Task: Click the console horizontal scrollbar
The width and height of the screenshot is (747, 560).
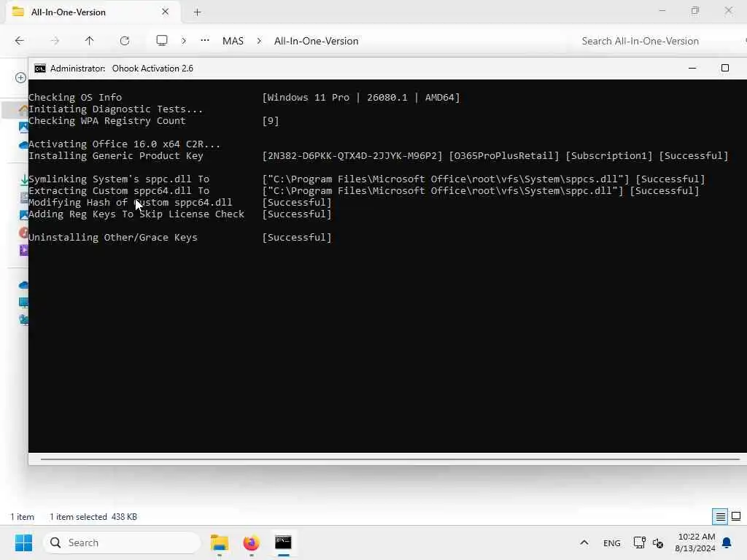Action: tap(390, 459)
